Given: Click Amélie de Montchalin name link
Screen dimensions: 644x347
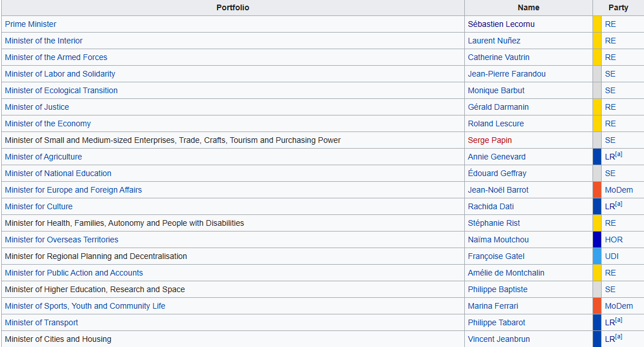Looking at the screenshot, I should point(505,273).
